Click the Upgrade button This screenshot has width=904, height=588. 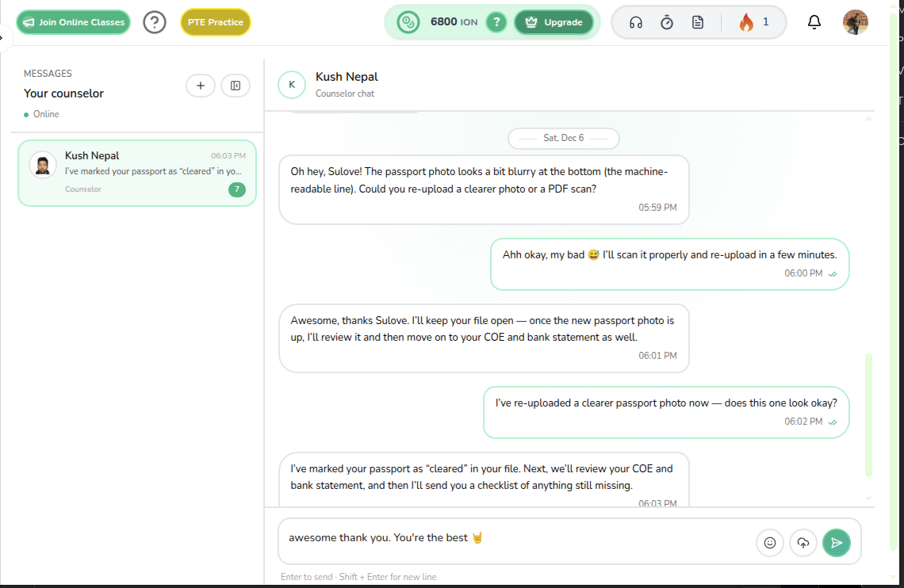554,22
